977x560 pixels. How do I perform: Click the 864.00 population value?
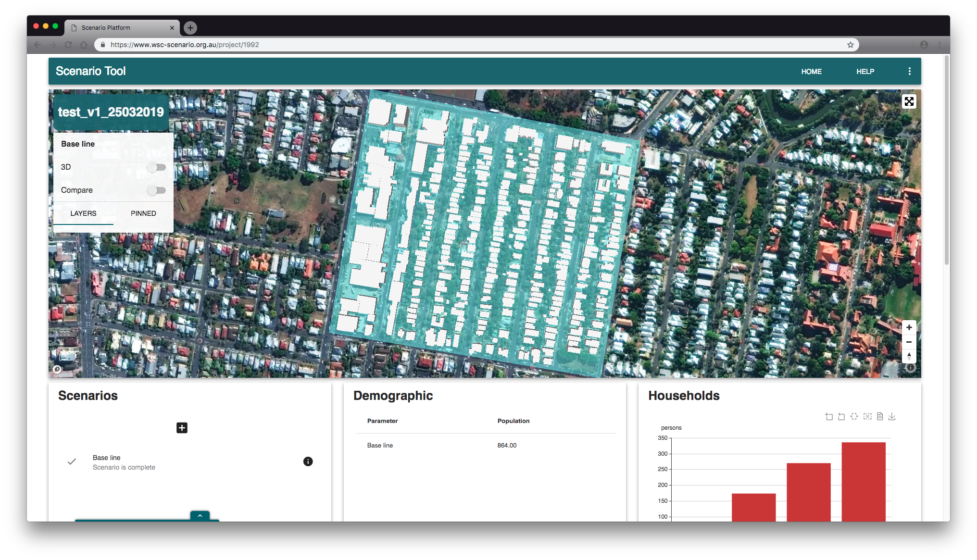tap(507, 446)
